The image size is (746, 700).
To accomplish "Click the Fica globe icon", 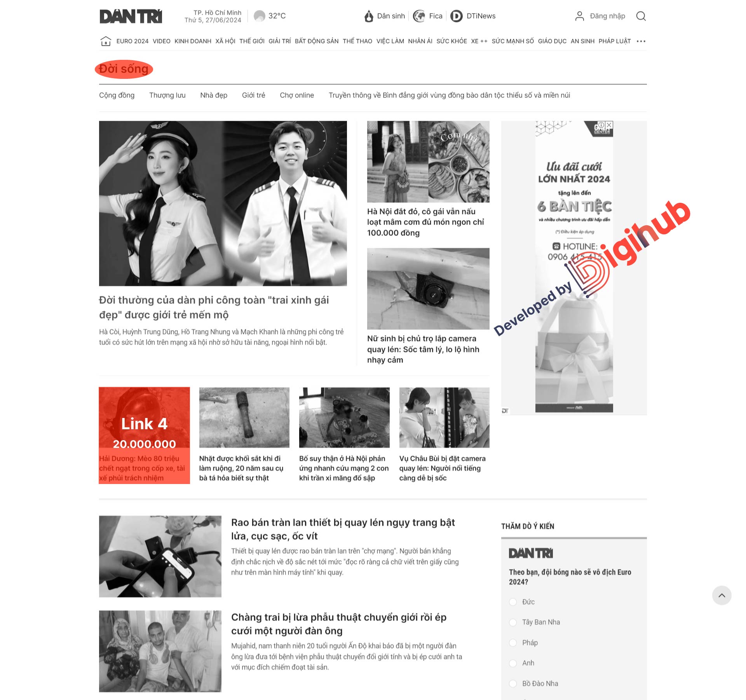I will point(419,16).
